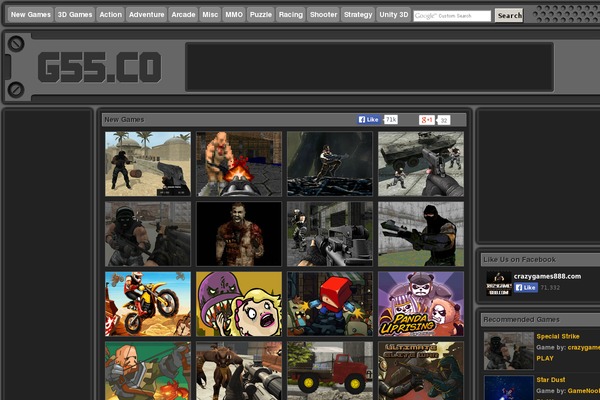The image size is (600, 400).
Task: Open the Ultimate war game thumbnail
Action: click(x=421, y=371)
